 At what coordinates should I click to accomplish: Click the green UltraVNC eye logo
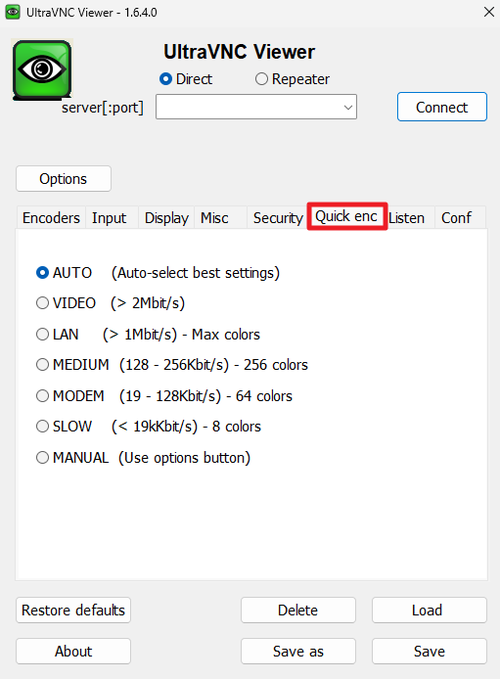(42, 69)
